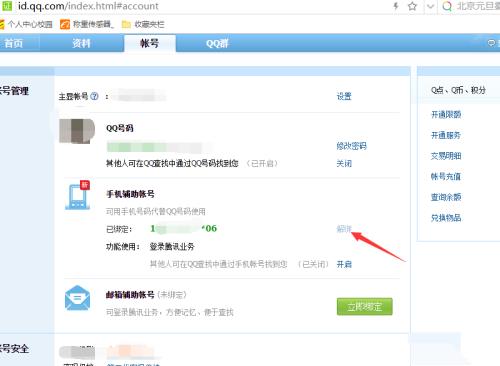Click 设置 link for main display account
This screenshot has width=500, height=366.
(344, 96)
